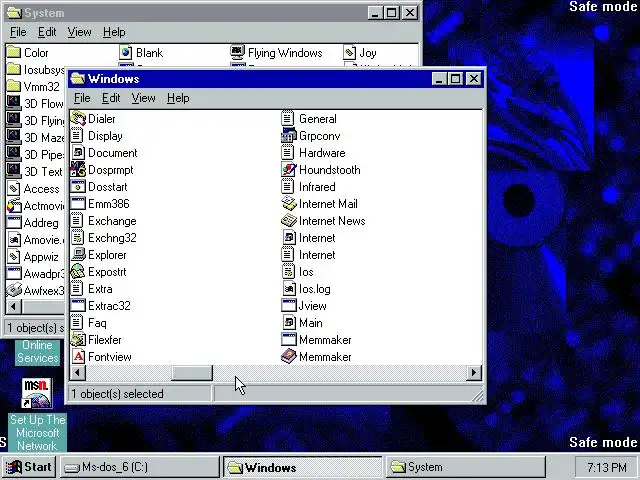
Task: Click the Grpconv icon
Action: [289, 136]
